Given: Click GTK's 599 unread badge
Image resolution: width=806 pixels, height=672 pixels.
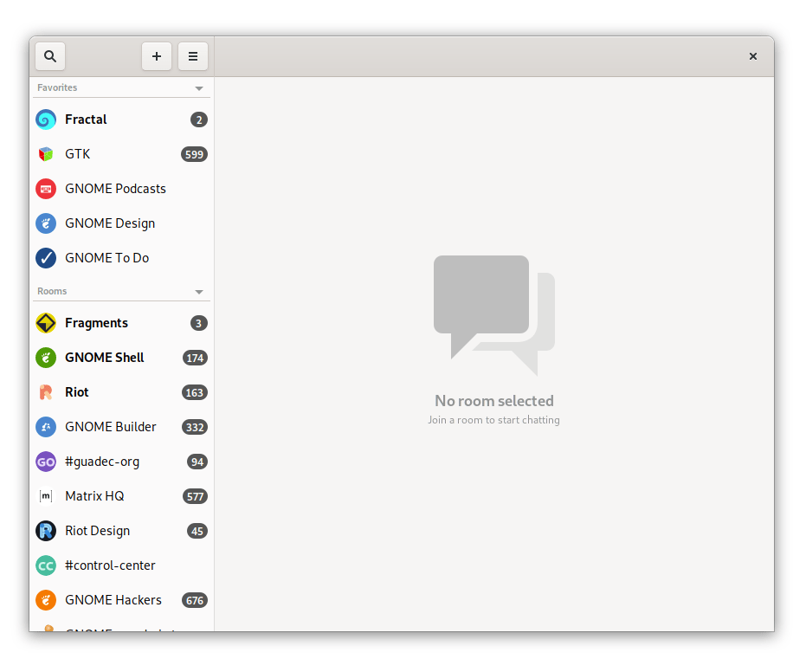Looking at the screenshot, I should [195, 154].
